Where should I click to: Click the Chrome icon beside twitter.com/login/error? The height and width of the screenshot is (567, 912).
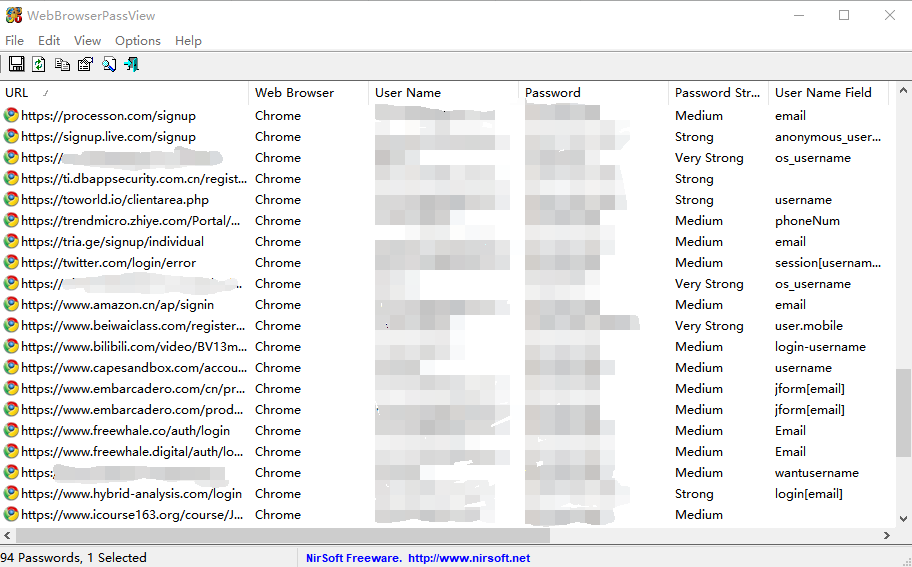(x=11, y=262)
